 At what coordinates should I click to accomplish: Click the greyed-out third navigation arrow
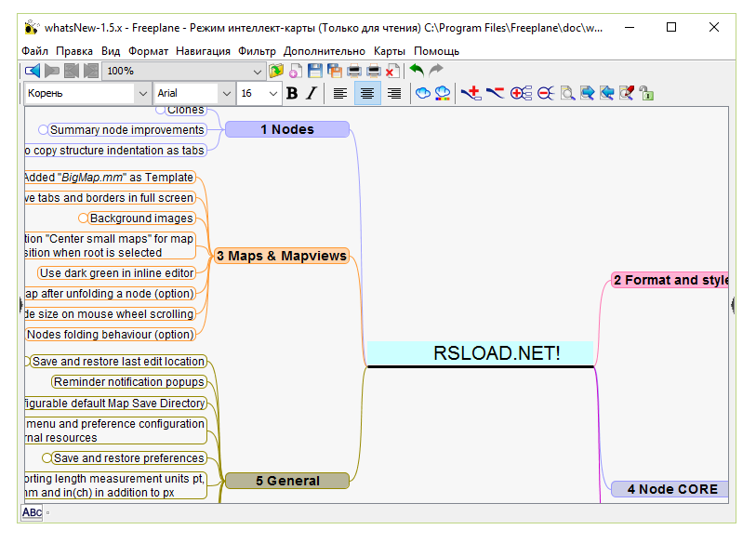72,71
